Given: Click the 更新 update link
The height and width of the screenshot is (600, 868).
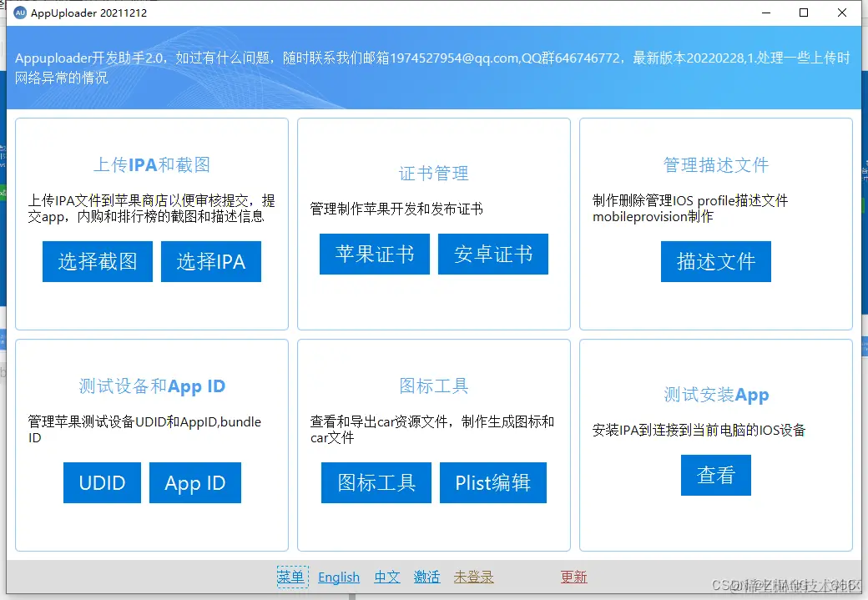Looking at the screenshot, I should click(x=574, y=577).
